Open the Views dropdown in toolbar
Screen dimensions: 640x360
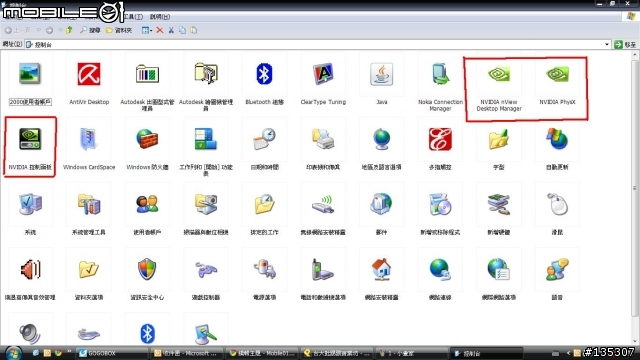(x=147, y=30)
